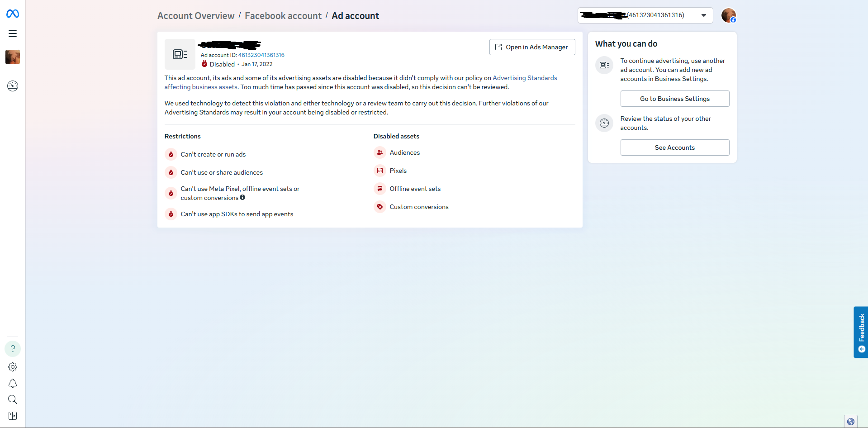This screenshot has height=428, width=868.
Task: Expand the ad account selector dropdown
Action: [645, 15]
